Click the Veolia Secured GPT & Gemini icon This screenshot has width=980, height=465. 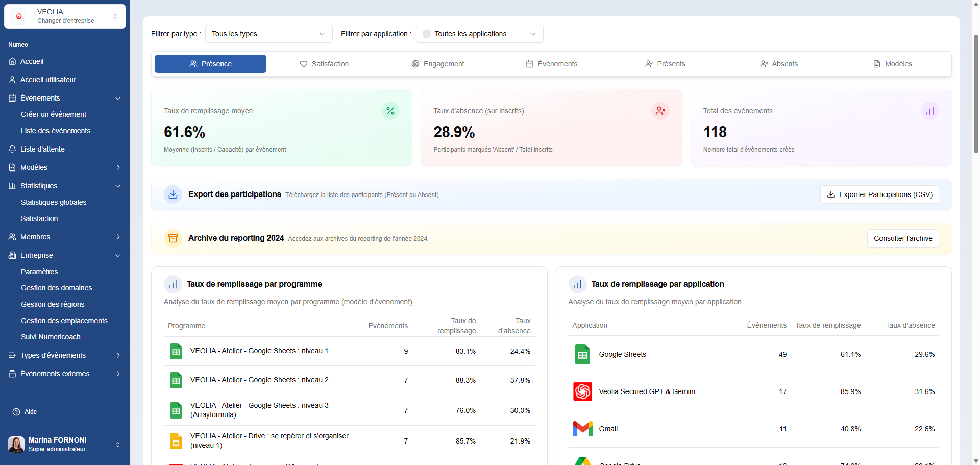coord(582,391)
